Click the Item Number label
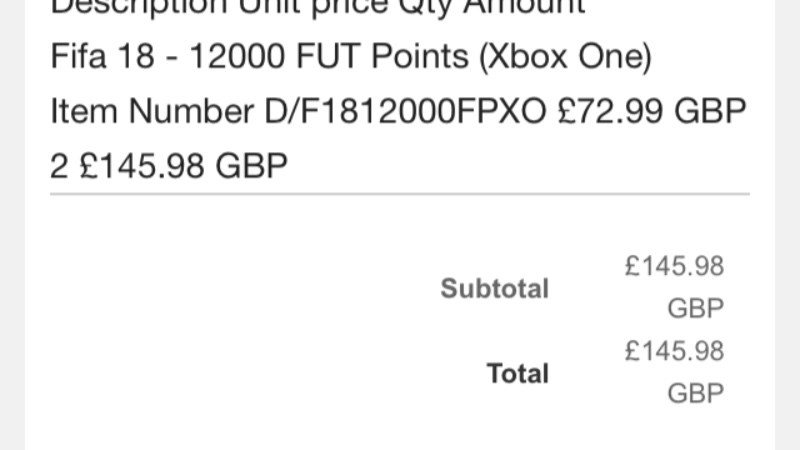Image resolution: width=800 pixels, height=450 pixels. tap(152, 111)
